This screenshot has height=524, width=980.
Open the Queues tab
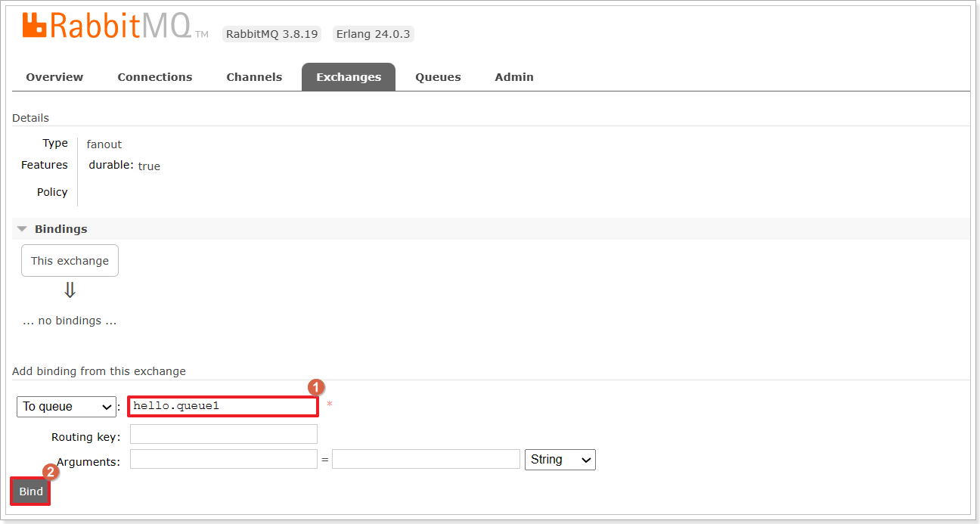438,77
